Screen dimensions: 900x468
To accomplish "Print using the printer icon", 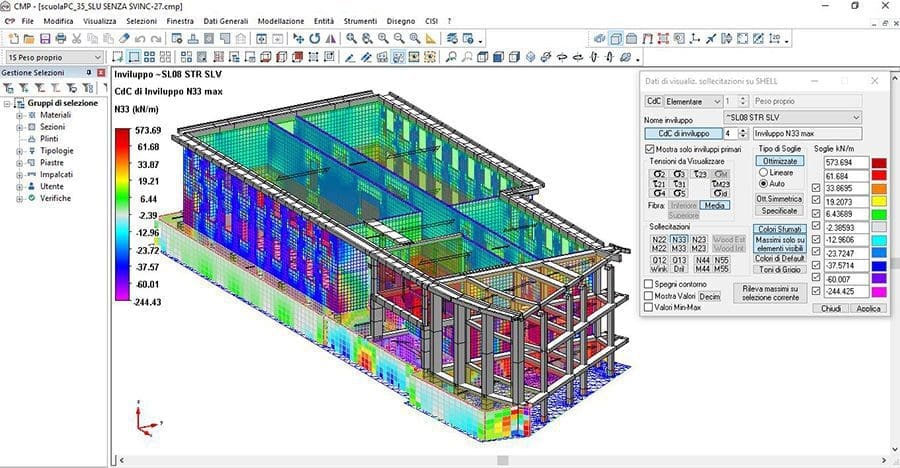I will click(x=60, y=39).
